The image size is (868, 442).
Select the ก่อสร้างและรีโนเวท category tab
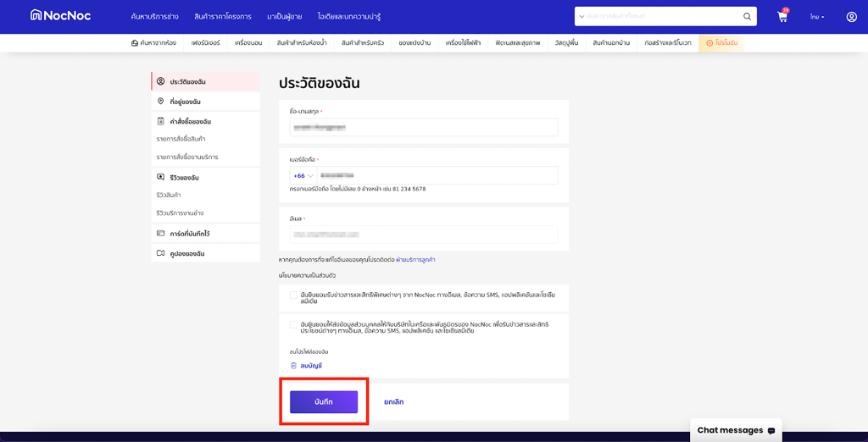click(668, 42)
